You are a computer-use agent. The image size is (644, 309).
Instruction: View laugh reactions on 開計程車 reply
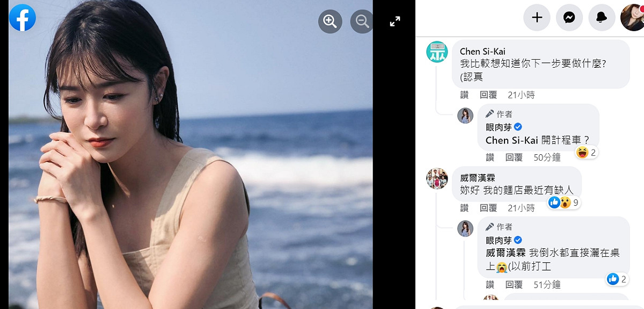(x=586, y=153)
